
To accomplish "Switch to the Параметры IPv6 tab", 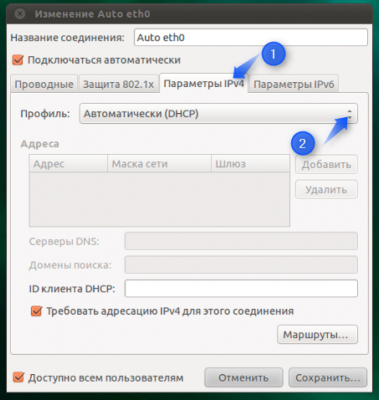I will click(294, 84).
